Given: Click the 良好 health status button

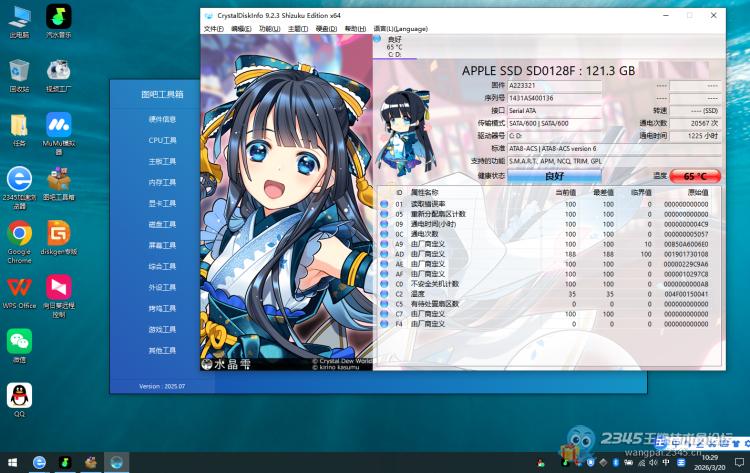Looking at the screenshot, I should click(x=553, y=176).
